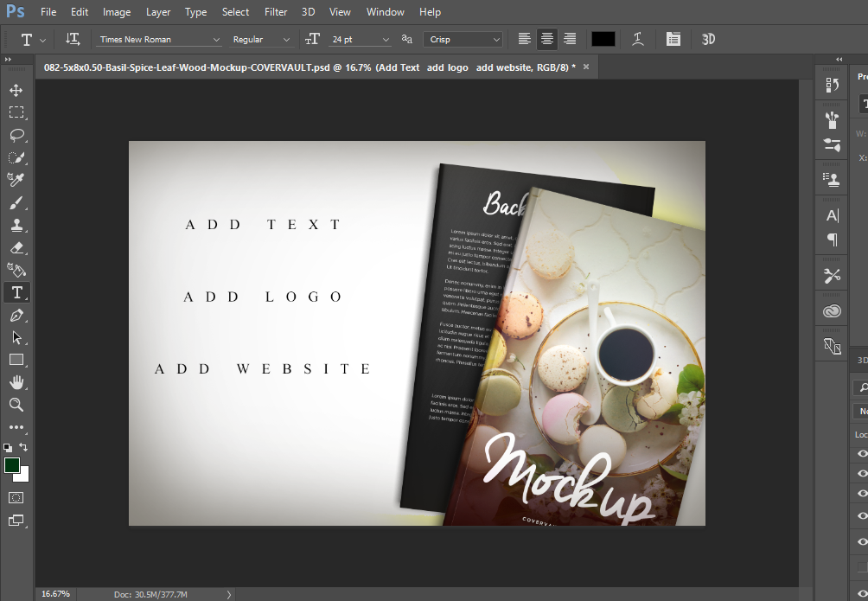Toggle visibility of the top layer
This screenshot has height=601, width=868.
(862, 454)
